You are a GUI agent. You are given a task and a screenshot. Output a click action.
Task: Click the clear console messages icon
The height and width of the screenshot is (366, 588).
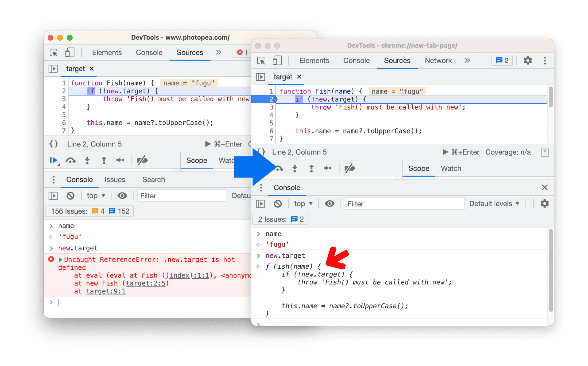(x=279, y=204)
